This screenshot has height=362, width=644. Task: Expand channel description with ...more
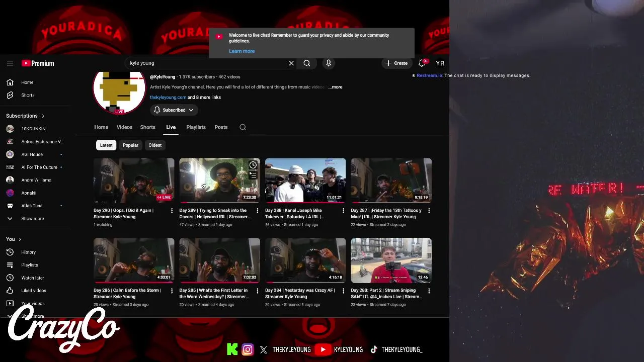tap(335, 87)
